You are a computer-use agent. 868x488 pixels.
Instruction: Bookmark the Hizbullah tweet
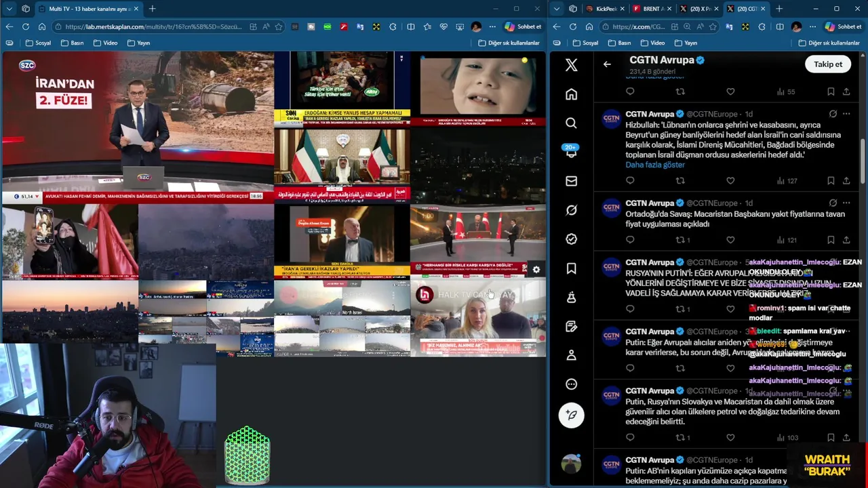[831, 181]
